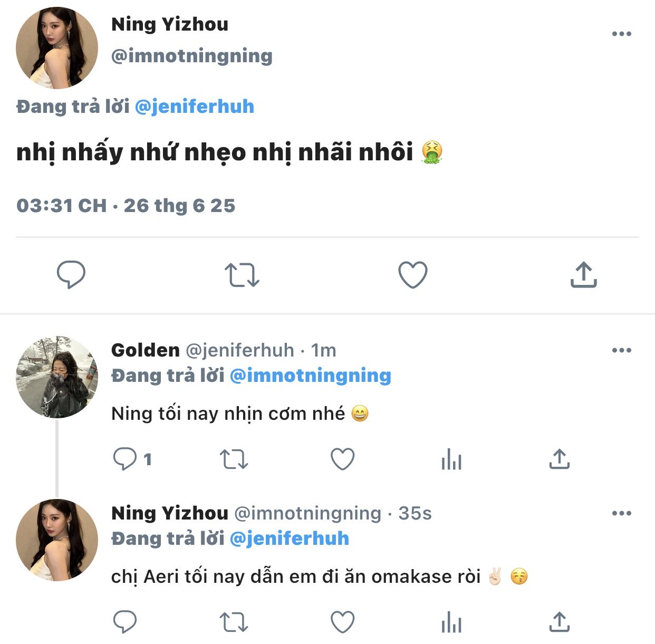Share Golden's reply tweet
Screen dimensions: 655x644
tap(559, 459)
